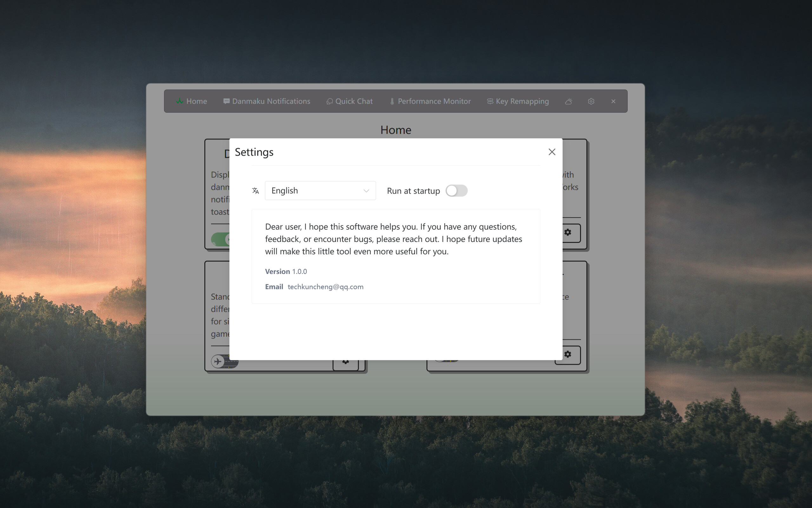Click the translate icon next to the language selector

(x=255, y=190)
